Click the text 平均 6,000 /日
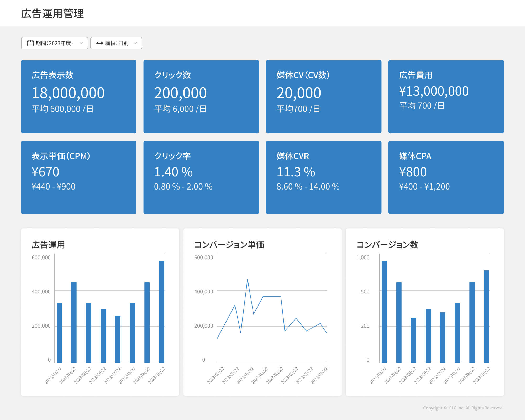 point(180,109)
